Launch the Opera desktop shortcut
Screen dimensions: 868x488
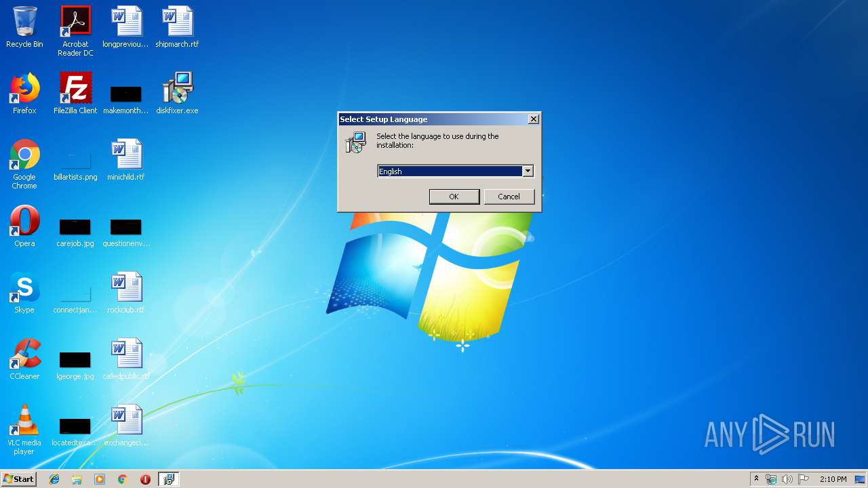click(x=24, y=226)
